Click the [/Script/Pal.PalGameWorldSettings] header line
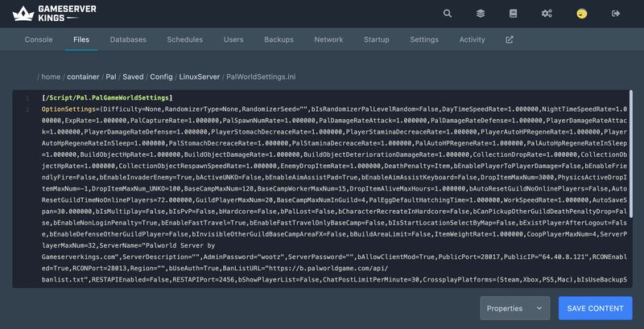This screenshot has height=329, width=644. pos(107,98)
